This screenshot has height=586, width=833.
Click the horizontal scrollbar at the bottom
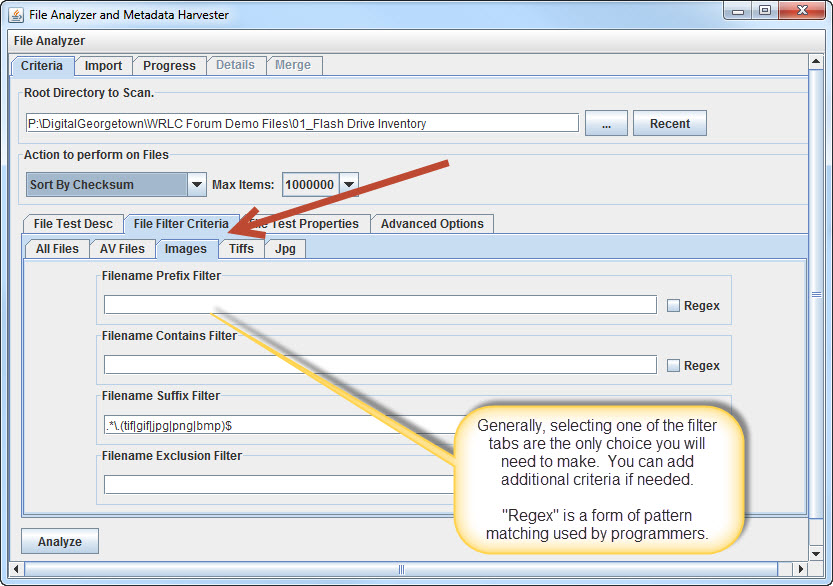(400, 569)
